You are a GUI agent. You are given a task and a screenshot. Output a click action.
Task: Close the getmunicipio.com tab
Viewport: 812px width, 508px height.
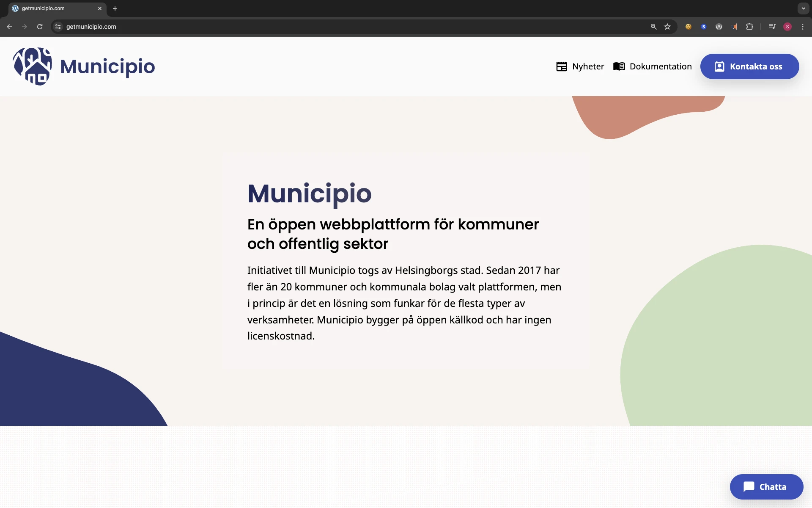[100, 8]
